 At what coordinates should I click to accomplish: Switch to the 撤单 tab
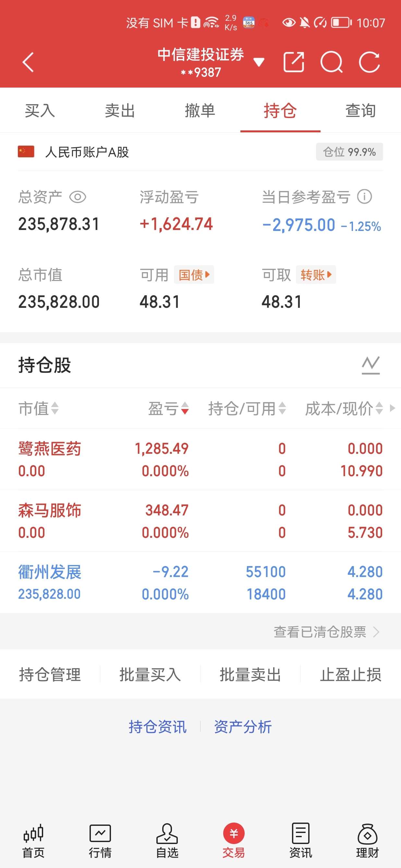point(200,111)
